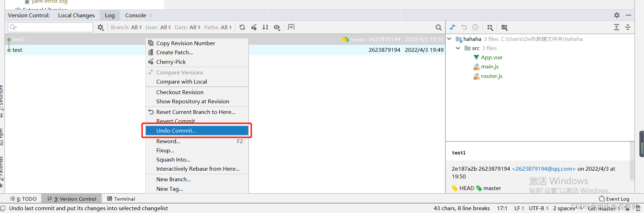Click the clock history icon
The image size is (644, 213).
point(475,27)
